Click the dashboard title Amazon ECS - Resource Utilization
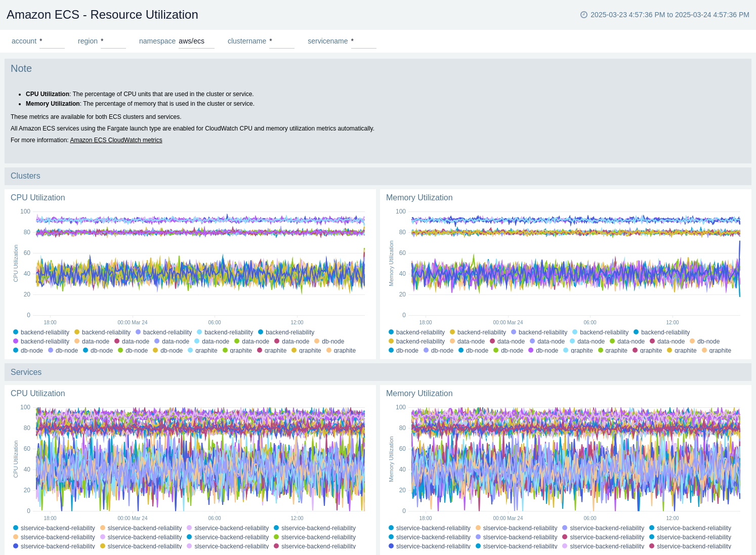The height and width of the screenshot is (555, 756). pyautogui.click(x=102, y=15)
